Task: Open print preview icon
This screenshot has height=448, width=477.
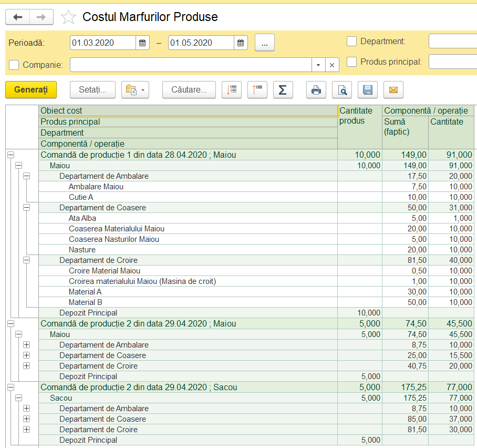Action: pos(342,90)
